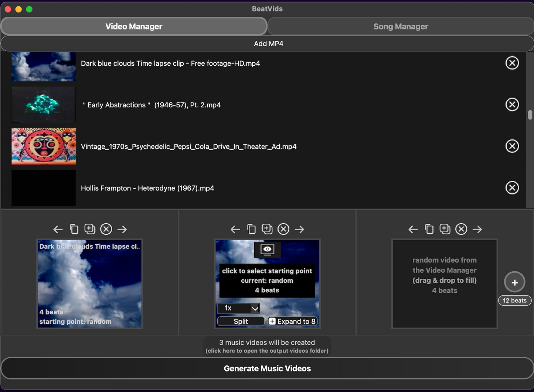This screenshot has width=534, height=392.
Task: Remove Dark blue clouds video from list
Action: point(512,63)
